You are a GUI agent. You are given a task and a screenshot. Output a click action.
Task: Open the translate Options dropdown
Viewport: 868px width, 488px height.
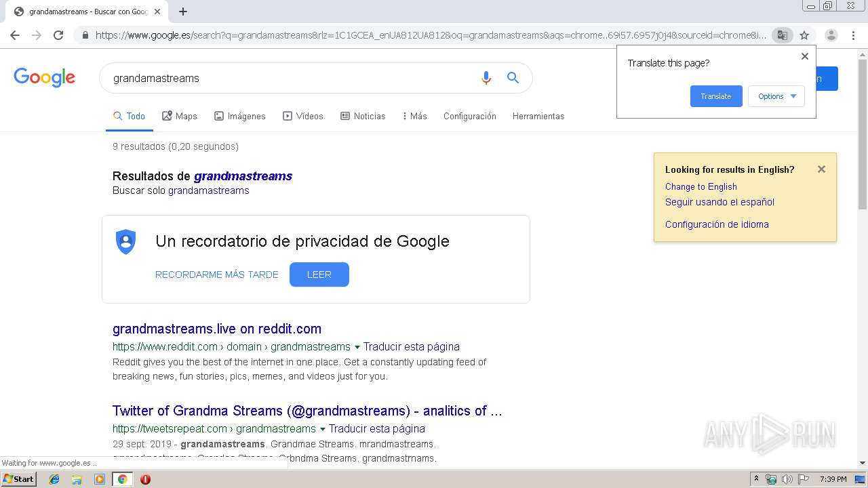coord(776,96)
